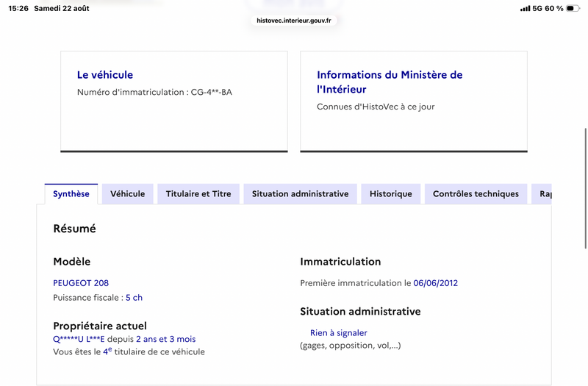Click the PEUGEOT 208 model text
Screen dimensions: 588x386
pyautogui.click(x=81, y=283)
